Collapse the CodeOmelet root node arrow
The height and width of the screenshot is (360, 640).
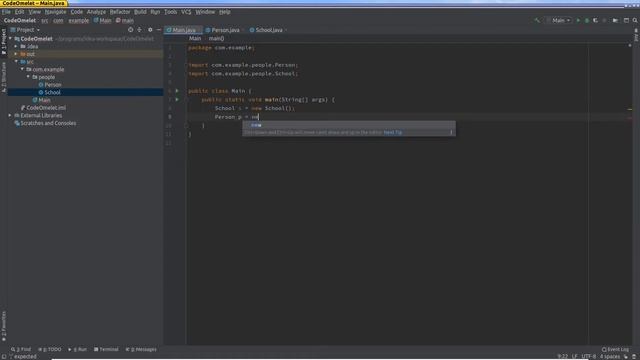coord(11,39)
